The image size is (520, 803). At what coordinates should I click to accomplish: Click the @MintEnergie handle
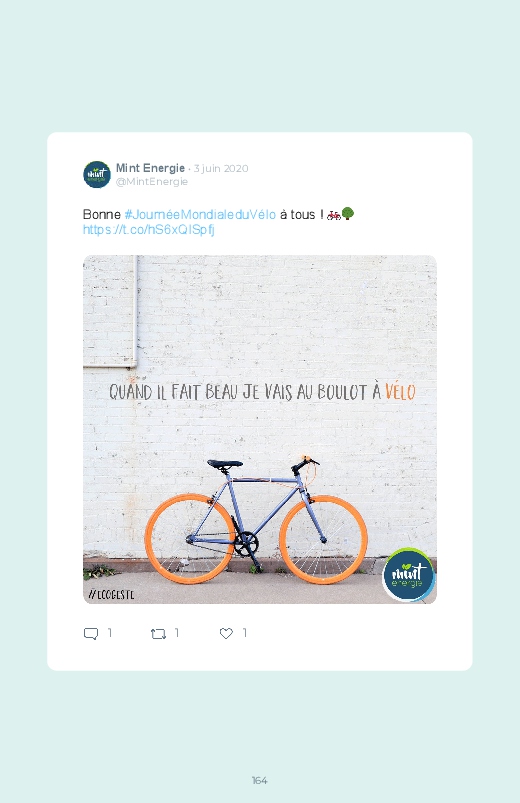coord(152,182)
